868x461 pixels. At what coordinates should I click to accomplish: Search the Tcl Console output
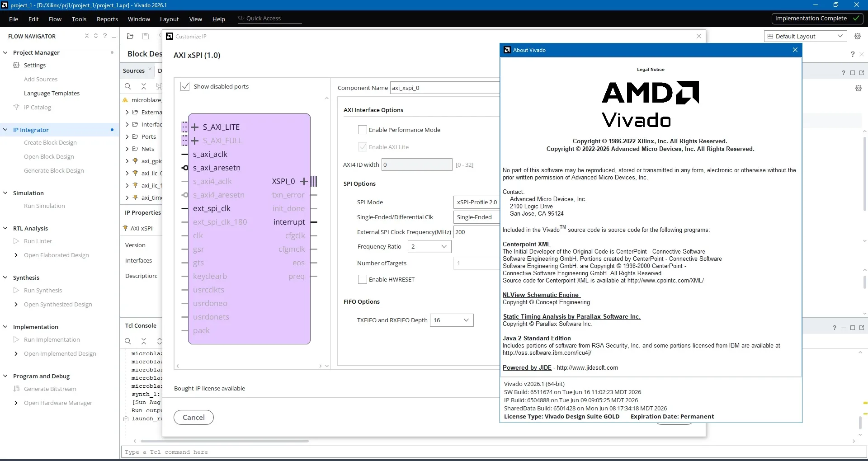pos(128,341)
